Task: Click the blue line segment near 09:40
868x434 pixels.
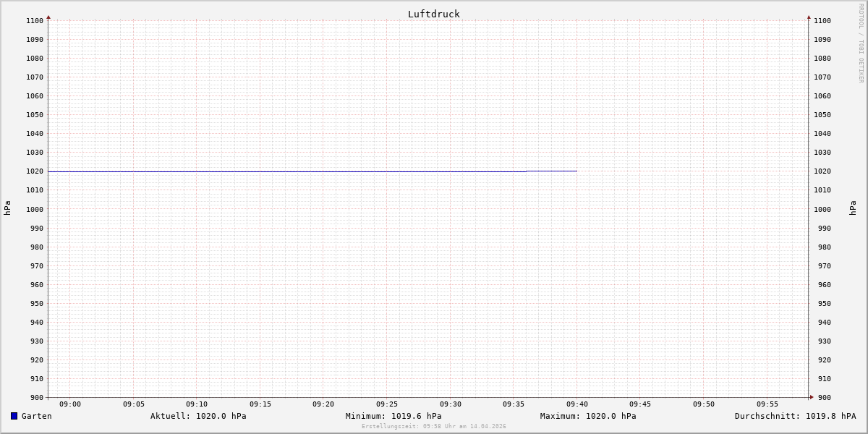Action: click(x=553, y=171)
